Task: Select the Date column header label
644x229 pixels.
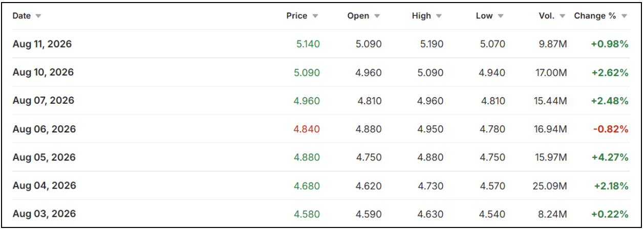Action: click(x=22, y=16)
